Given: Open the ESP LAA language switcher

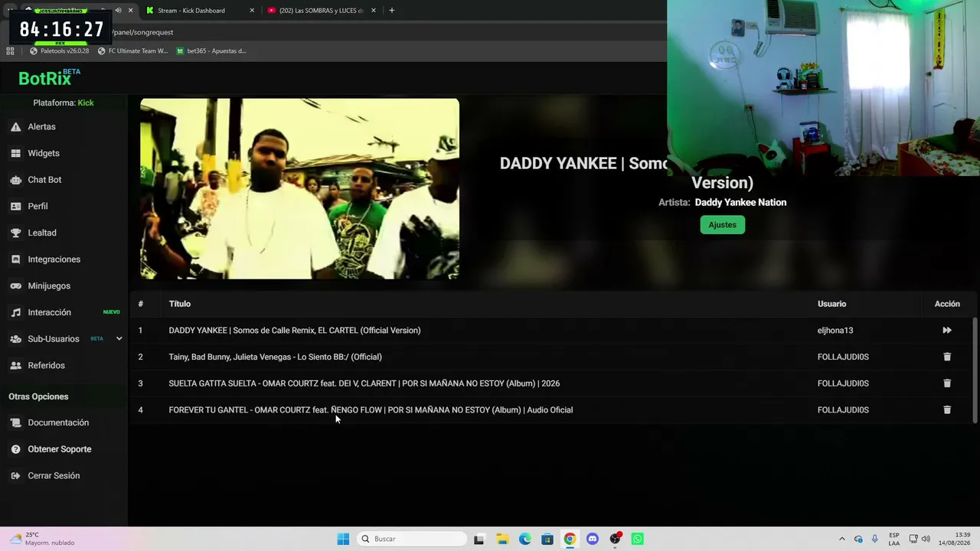Looking at the screenshot, I should (894, 539).
